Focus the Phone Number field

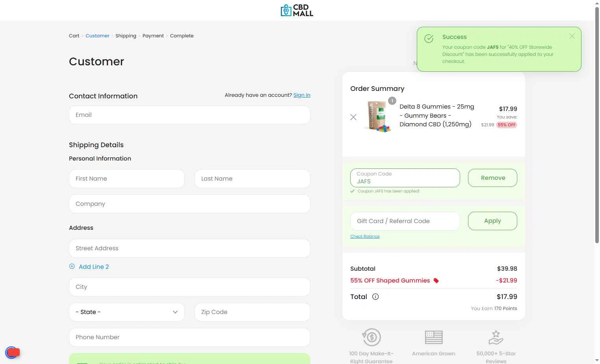(x=189, y=337)
